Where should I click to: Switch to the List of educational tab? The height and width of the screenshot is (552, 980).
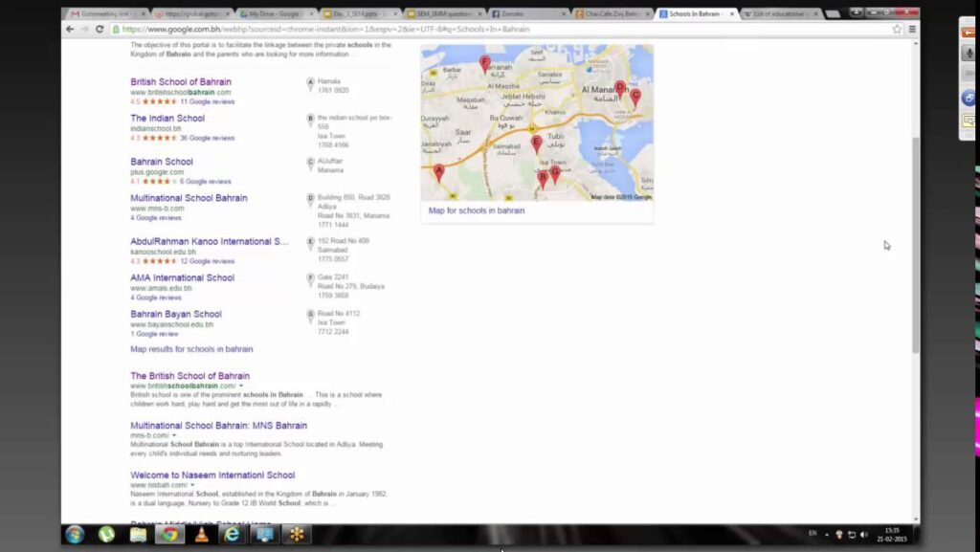click(x=779, y=13)
